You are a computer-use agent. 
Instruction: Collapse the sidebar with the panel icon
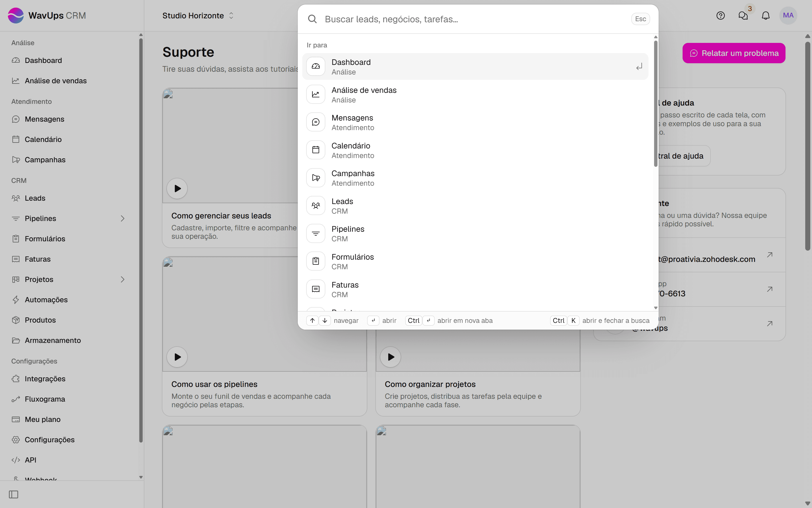[14, 494]
